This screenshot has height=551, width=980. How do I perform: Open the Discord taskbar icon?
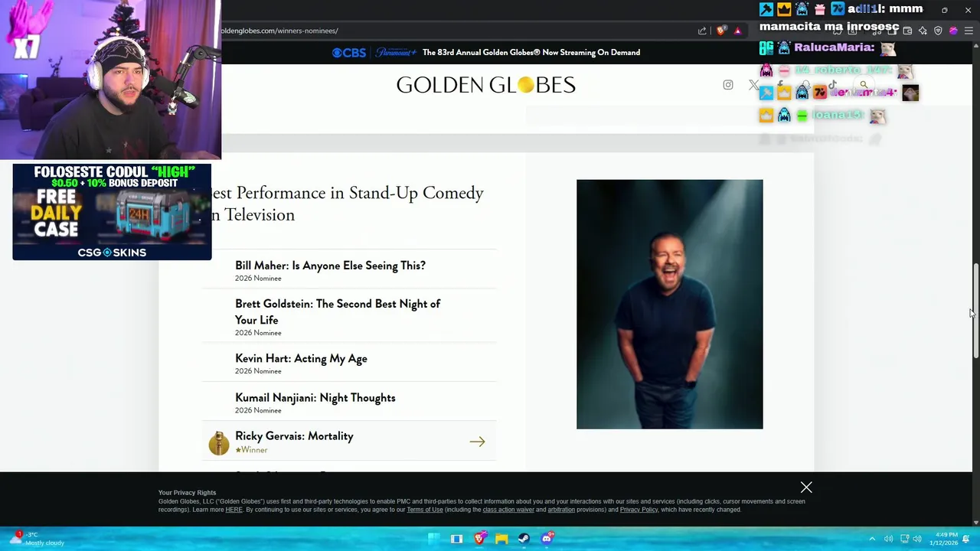[x=547, y=539]
